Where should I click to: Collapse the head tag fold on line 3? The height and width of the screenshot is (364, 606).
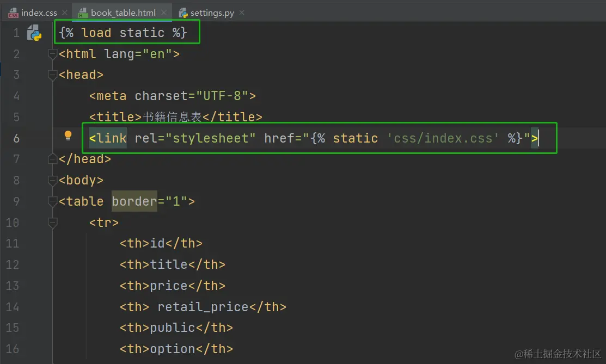(x=53, y=75)
